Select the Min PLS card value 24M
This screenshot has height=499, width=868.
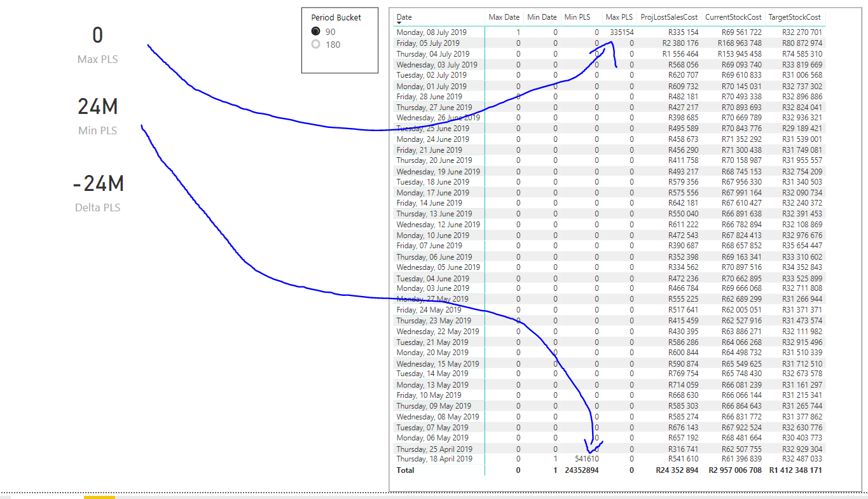[97, 106]
